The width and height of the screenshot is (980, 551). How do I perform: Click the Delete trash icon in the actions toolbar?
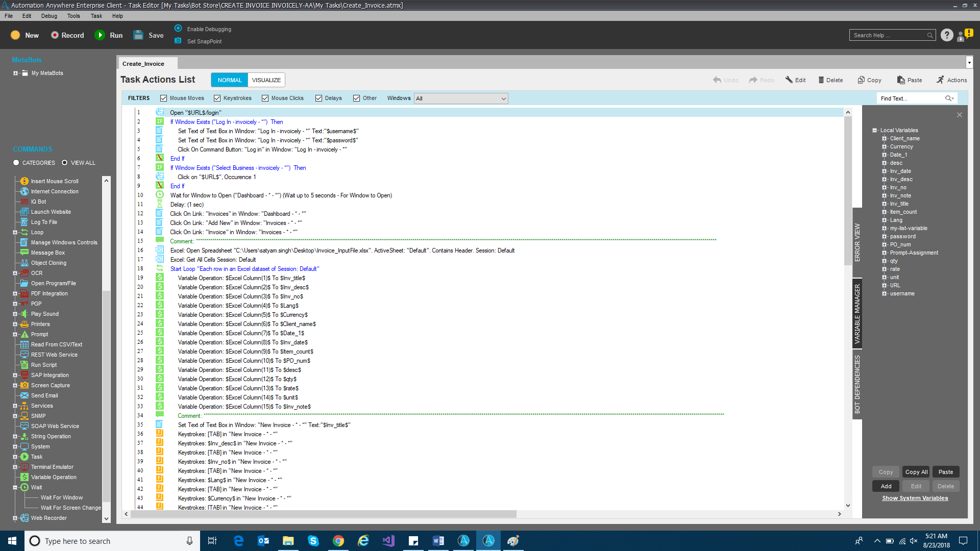pos(821,80)
